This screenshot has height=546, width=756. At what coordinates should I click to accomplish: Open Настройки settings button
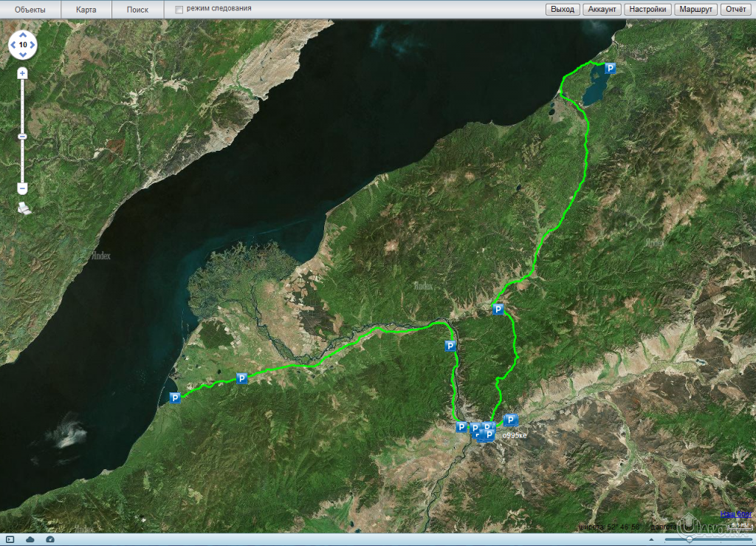coord(647,10)
